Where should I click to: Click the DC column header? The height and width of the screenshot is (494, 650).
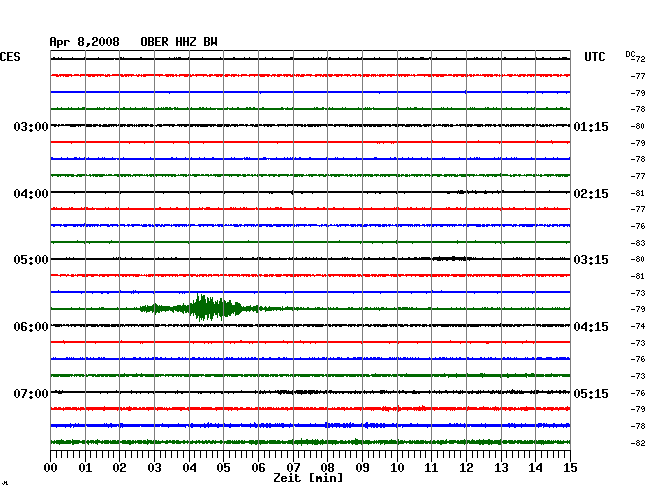tap(630, 54)
